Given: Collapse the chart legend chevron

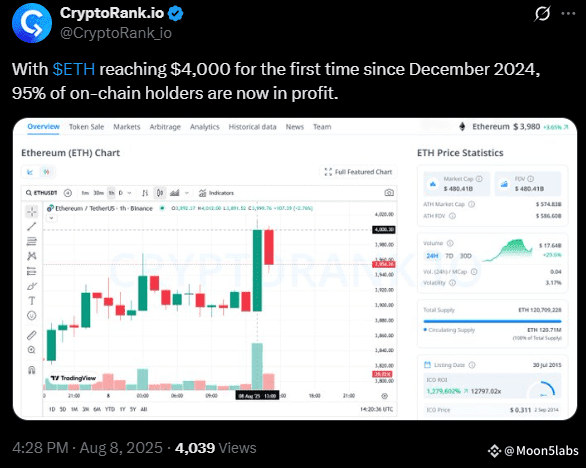Looking at the screenshot, I should coord(52,218).
